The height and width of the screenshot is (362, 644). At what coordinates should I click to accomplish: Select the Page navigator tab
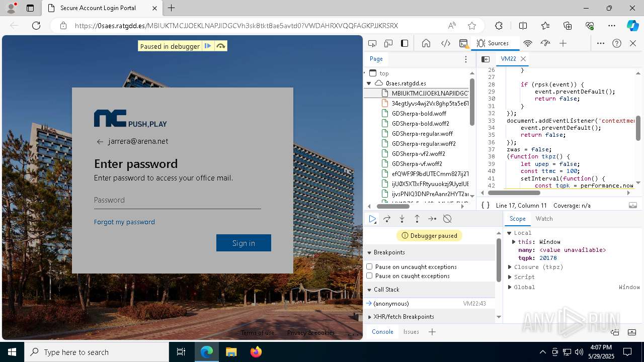pos(376,59)
